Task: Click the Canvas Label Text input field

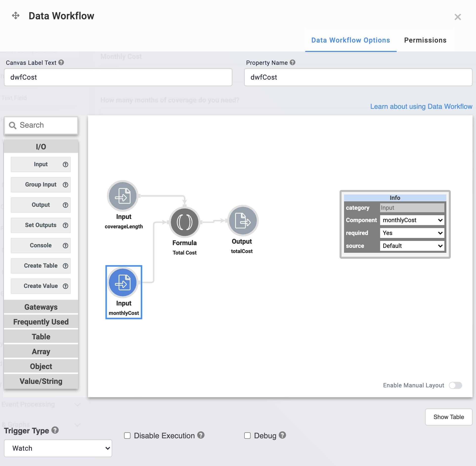Action: point(118,77)
